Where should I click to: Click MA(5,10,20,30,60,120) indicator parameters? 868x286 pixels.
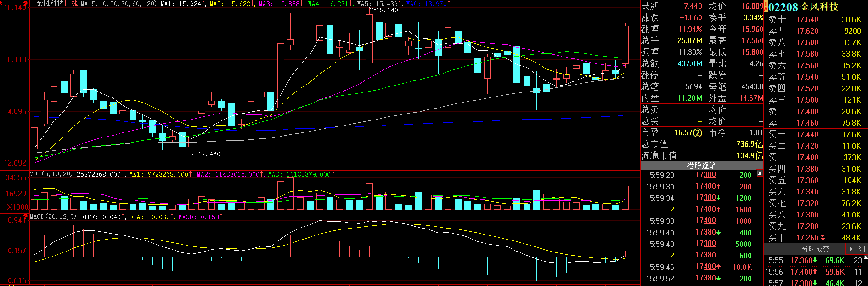[118, 4]
